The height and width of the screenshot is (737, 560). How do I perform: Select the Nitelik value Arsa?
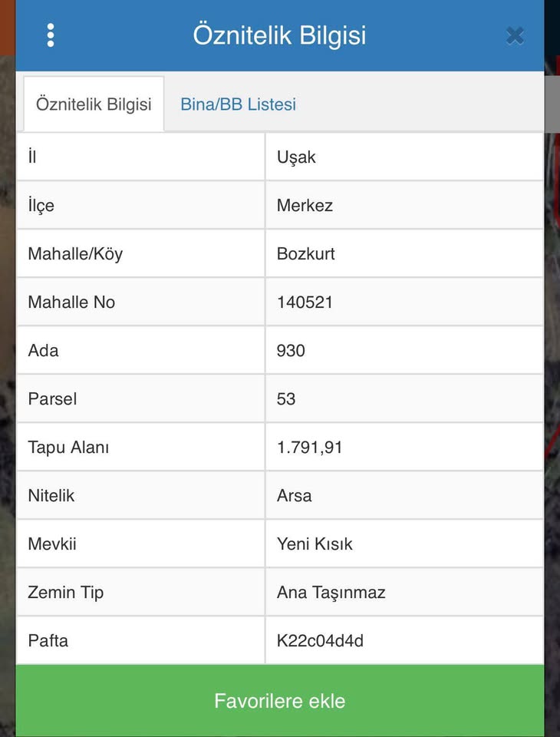pos(294,496)
